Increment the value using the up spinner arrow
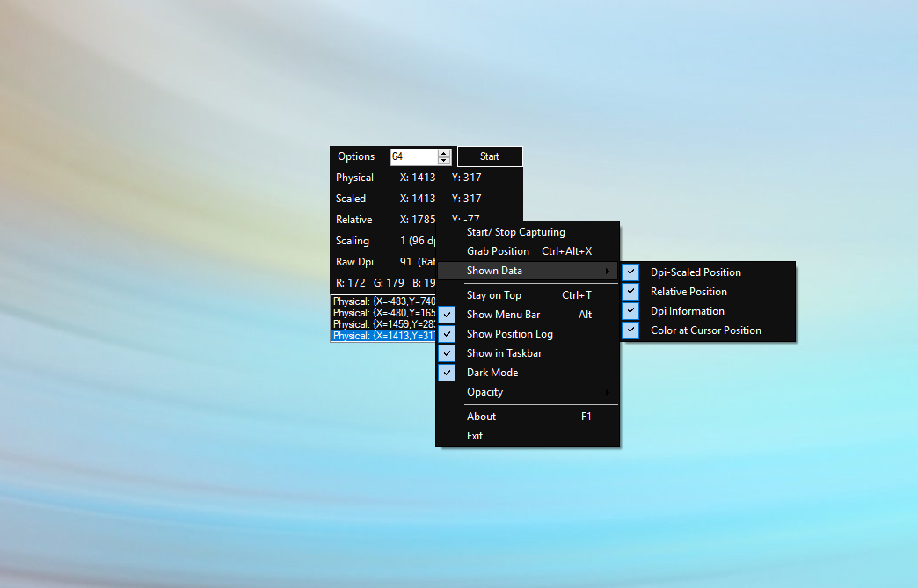The width and height of the screenshot is (918, 588). click(x=445, y=152)
